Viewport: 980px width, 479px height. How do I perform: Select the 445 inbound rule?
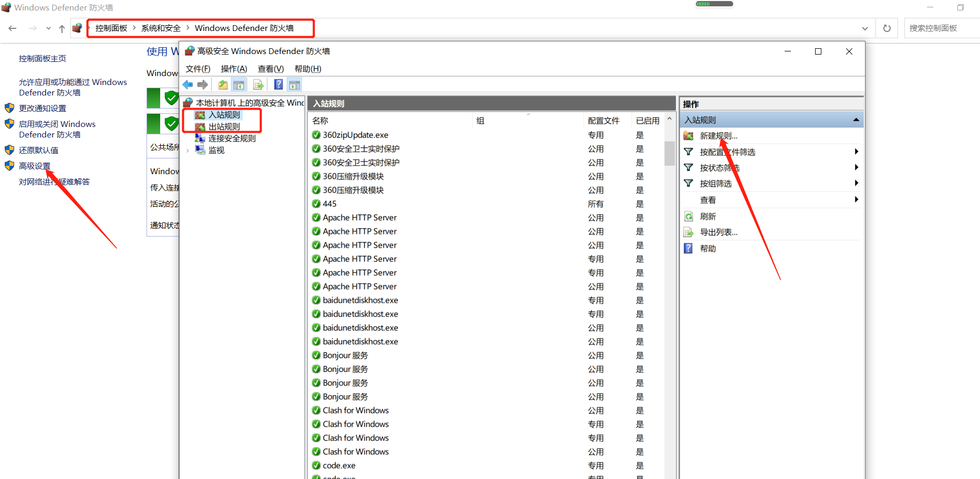pyautogui.click(x=329, y=204)
